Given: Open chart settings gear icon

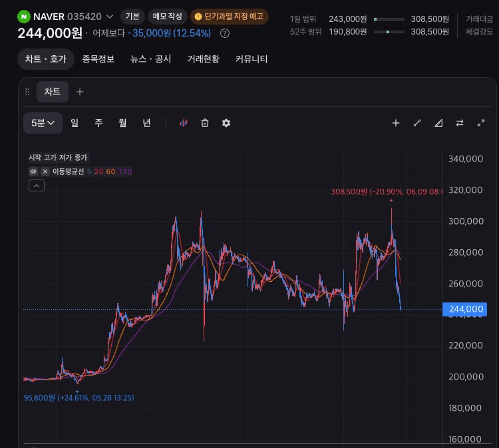Looking at the screenshot, I should point(226,123).
